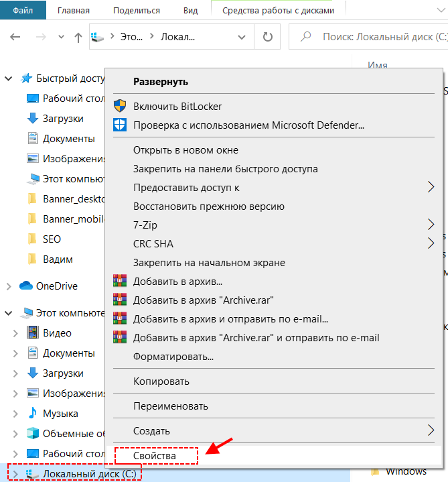Select Восстановить прежнюю версию
Screen dimensions: 448x482
(273, 206)
